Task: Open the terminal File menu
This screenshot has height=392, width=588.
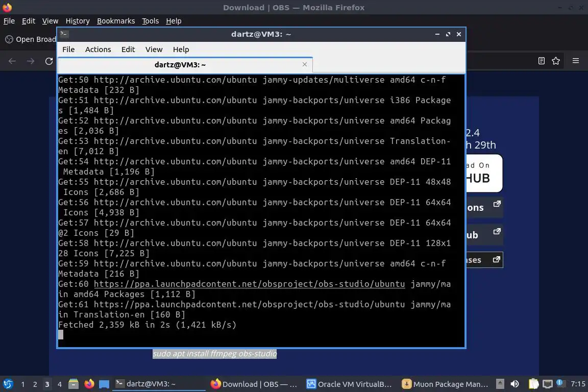Action: 68,50
